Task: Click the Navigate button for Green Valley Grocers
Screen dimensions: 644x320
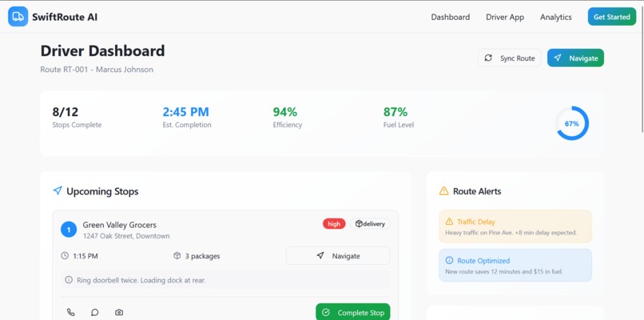Action: 338,256
